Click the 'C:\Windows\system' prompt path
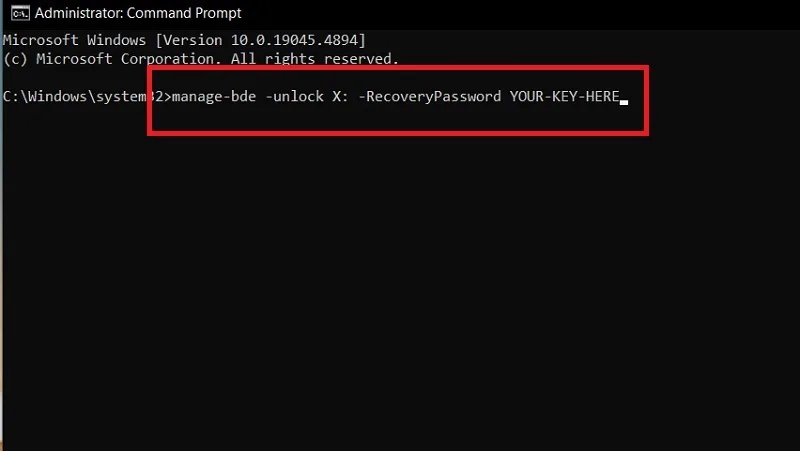The width and height of the screenshot is (800, 451). click(x=74, y=96)
